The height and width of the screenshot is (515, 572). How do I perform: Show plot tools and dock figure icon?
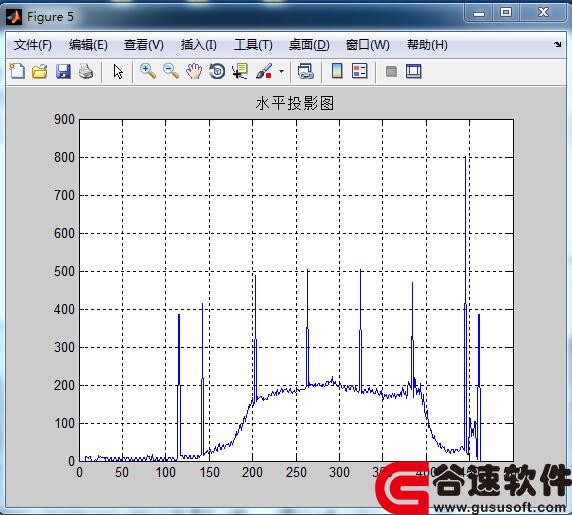pyautogui.click(x=414, y=71)
